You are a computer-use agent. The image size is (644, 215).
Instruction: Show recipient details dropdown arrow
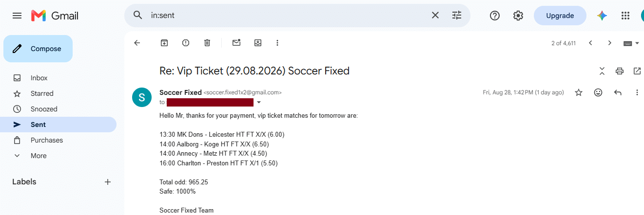pyautogui.click(x=259, y=102)
